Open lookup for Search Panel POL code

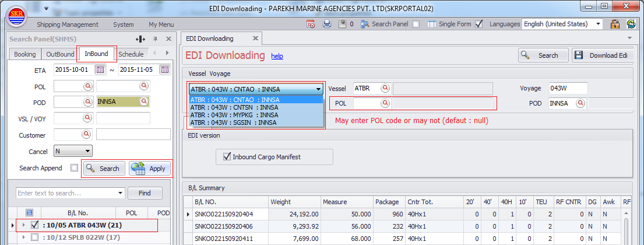coord(88,86)
